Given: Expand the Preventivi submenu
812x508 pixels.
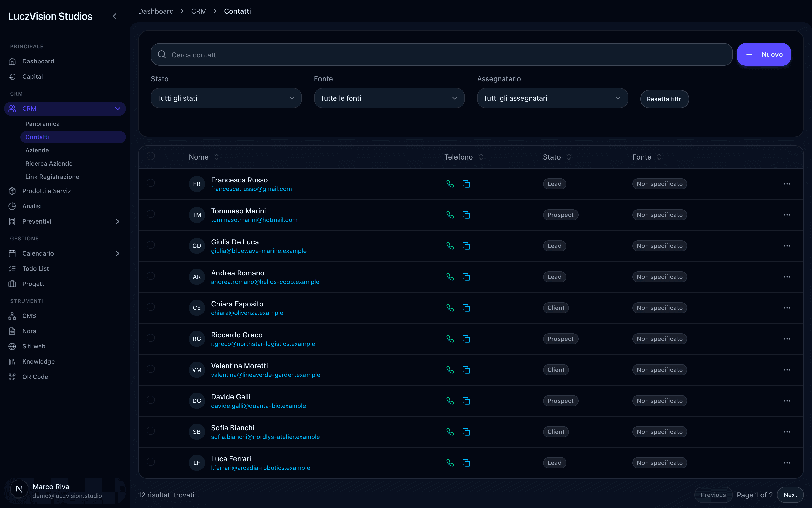Looking at the screenshot, I should (117, 221).
